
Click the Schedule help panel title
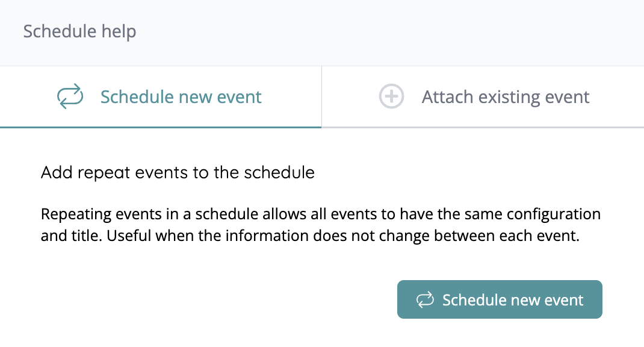coord(79,31)
